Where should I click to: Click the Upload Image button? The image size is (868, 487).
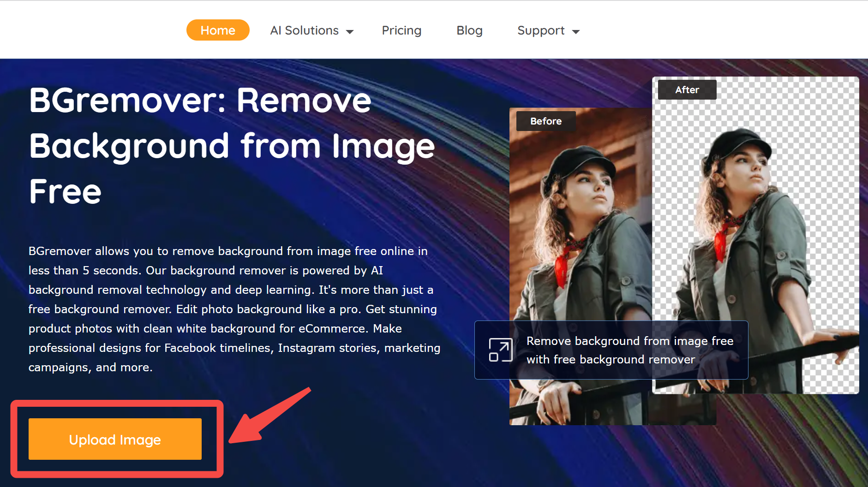pyautogui.click(x=115, y=439)
